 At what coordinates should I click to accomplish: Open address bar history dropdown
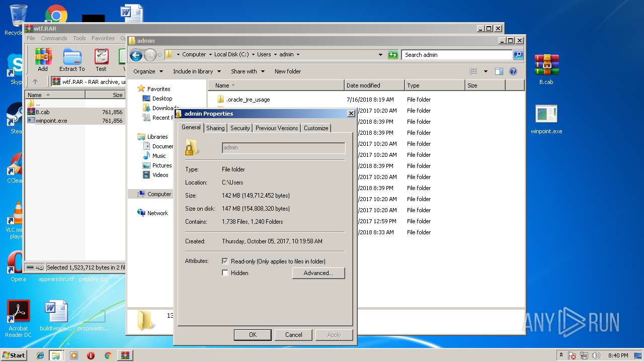(x=380, y=55)
